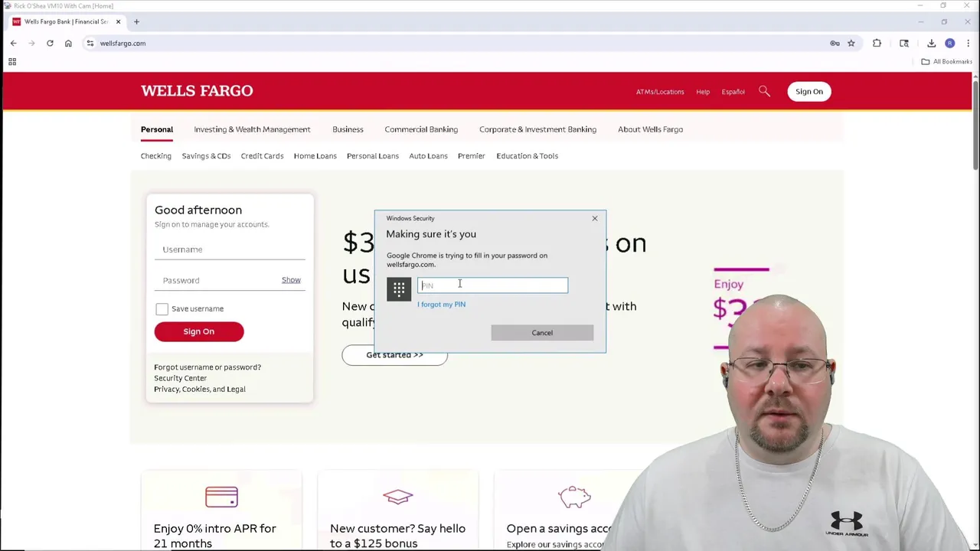Screen dimensions: 980x551
Task: Bookmark this page with the star icon
Action: (851, 44)
